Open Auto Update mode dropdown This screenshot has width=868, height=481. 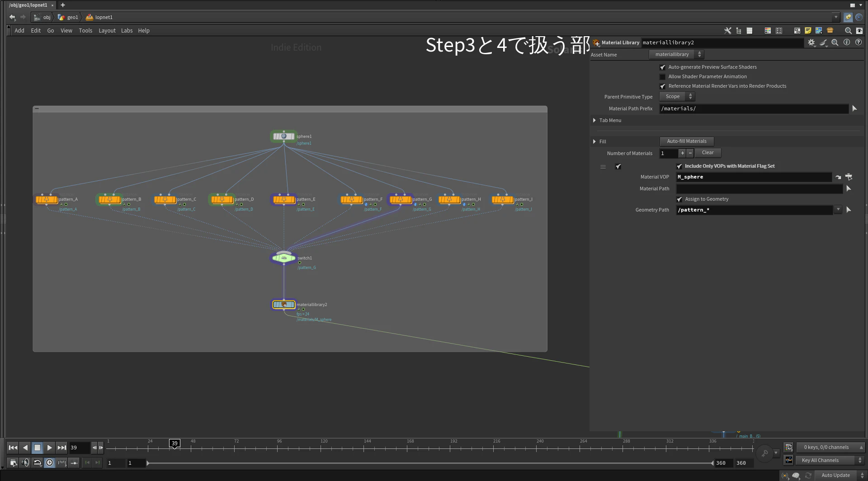[840, 475]
